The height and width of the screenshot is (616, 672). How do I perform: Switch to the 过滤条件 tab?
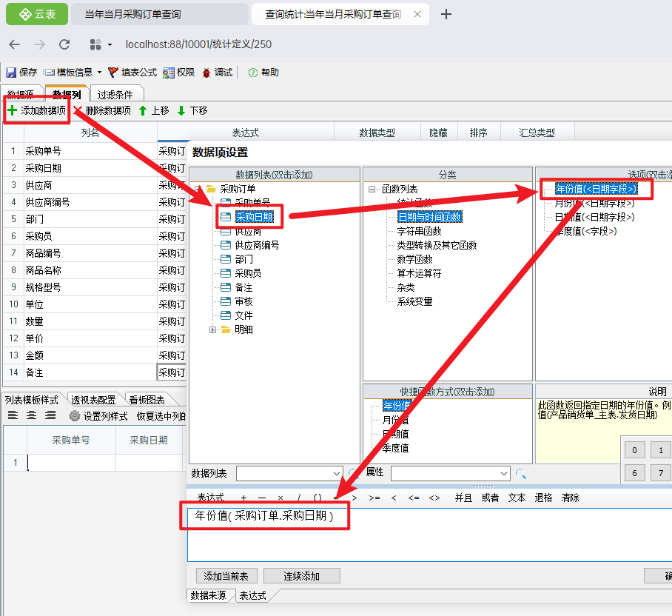coord(115,94)
